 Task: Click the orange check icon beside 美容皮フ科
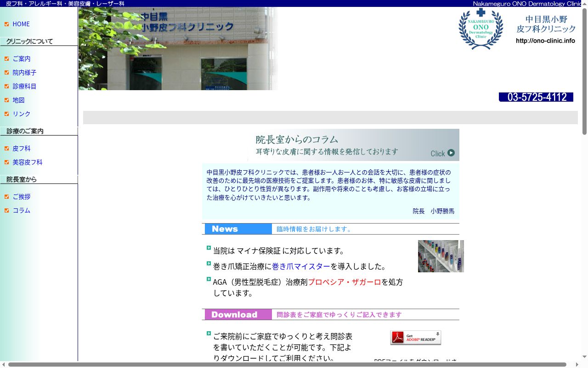[x=7, y=162]
